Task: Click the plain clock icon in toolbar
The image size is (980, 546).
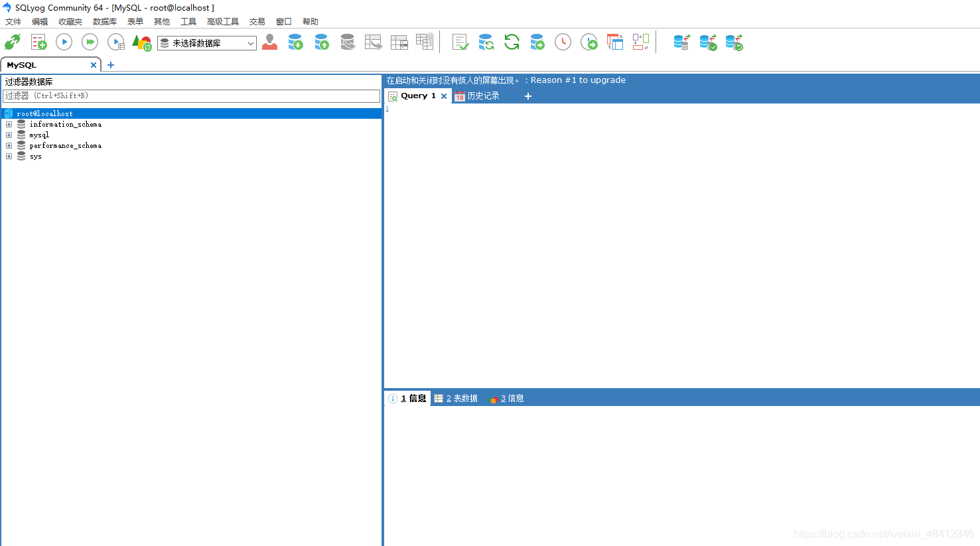Action: (x=563, y=42)
